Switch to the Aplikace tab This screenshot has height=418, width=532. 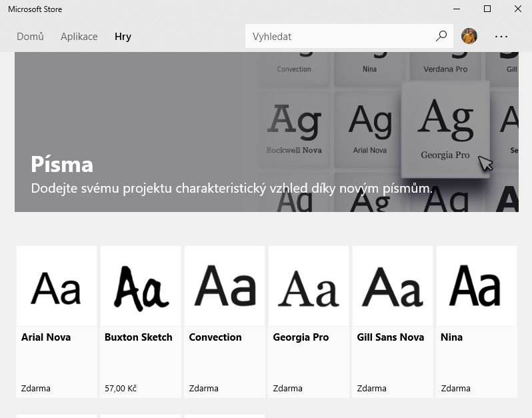tap(79, 36)
